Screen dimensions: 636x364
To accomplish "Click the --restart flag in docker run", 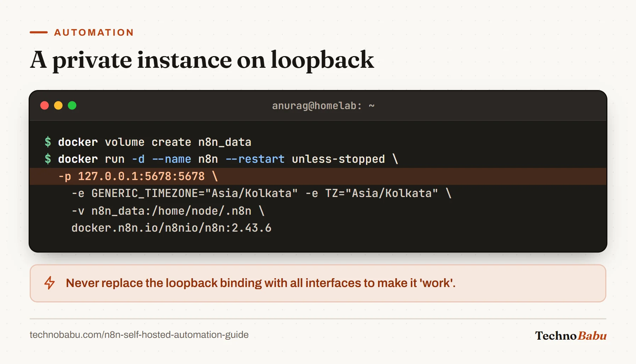I will [x=255, y=159].
